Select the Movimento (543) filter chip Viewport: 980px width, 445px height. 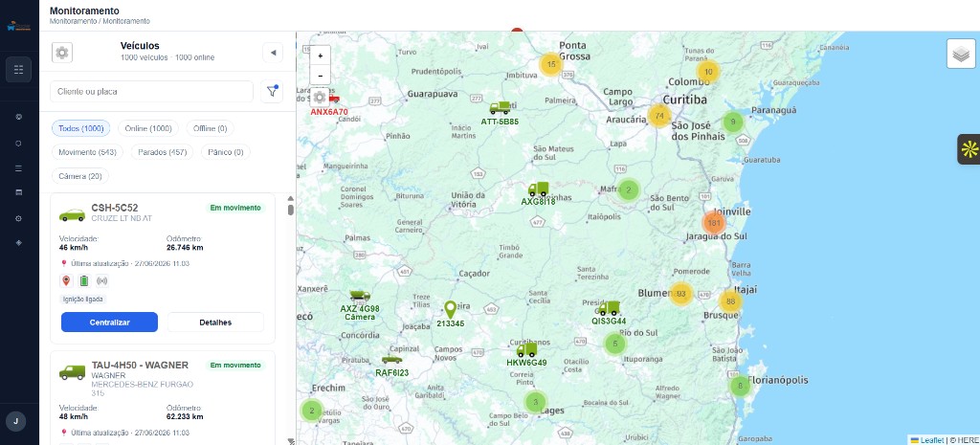point(87,152)
